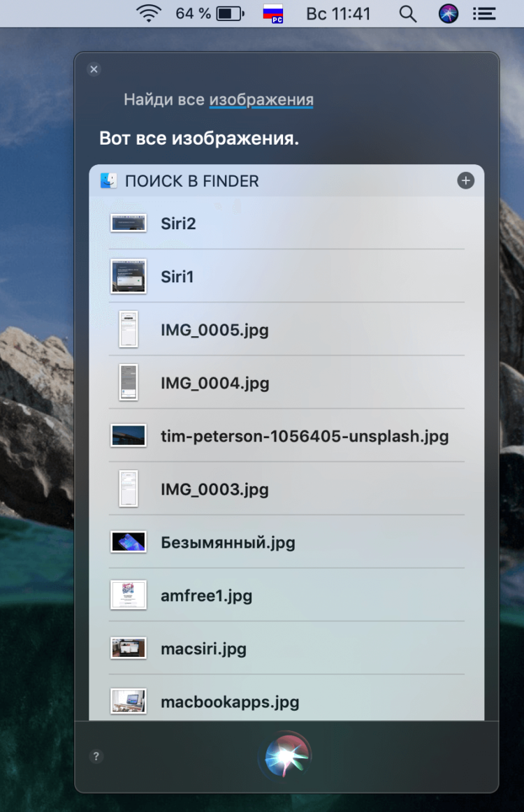Open IMG_0003.jpg in results
The width and height of the screenshot is (524, 812).
286,489
